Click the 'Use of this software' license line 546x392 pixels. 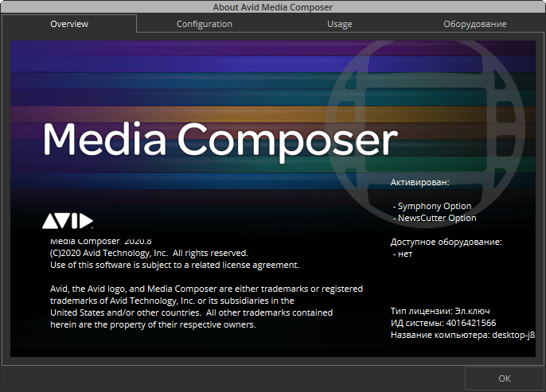coord(175,265)
